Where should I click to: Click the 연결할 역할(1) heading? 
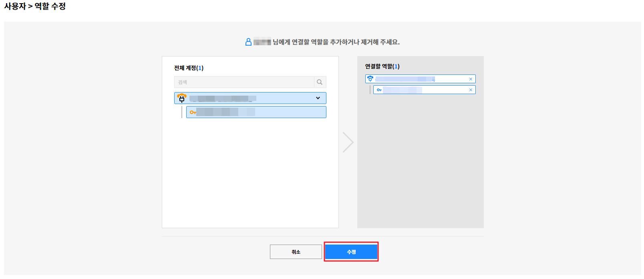pyautogui.click(x=382, y=66)
